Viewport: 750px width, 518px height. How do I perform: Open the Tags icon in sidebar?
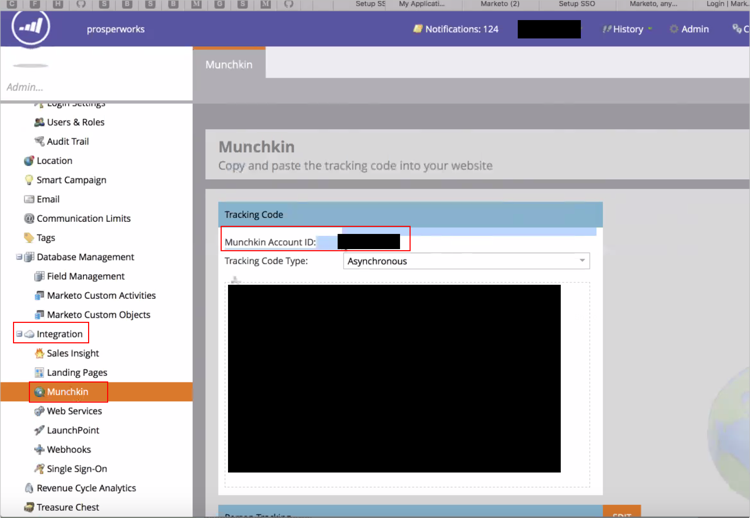click(x=29, y=238)
